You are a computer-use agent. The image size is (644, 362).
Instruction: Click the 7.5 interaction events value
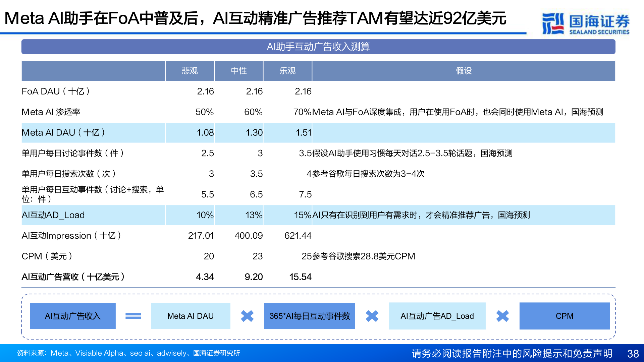click(x=305, y=194)
